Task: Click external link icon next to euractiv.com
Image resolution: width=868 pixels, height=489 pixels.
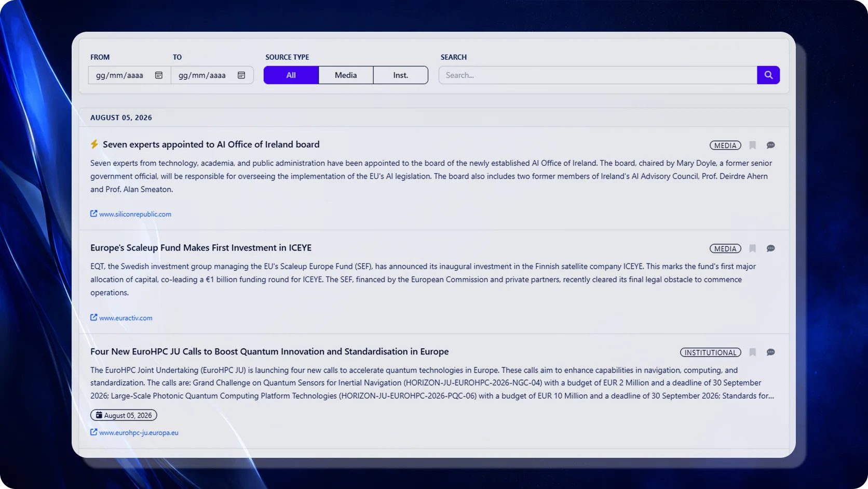Action: tap(94, 318)
